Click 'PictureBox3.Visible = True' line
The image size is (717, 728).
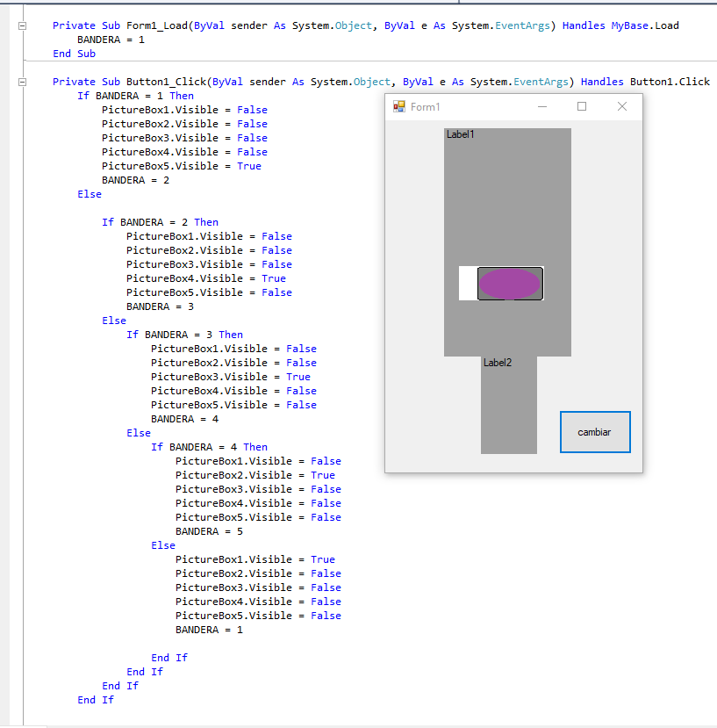click(x=231, y=377)
